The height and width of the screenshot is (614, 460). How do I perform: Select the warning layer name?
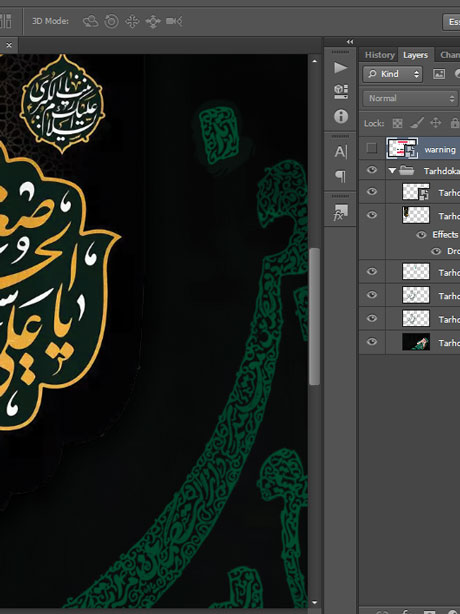[440, 150]
